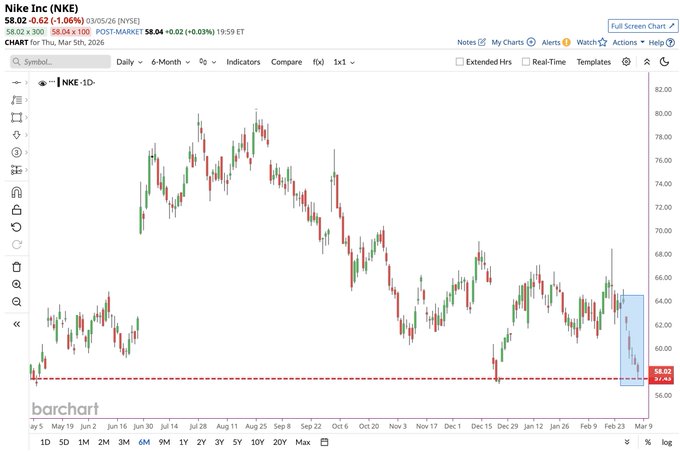Viewport: 680px width, 452px height.
Task: Open the Daily frequency dropdown
Action: [129, 62]
